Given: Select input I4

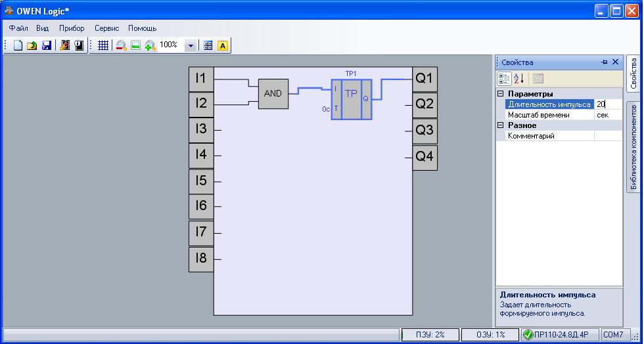Looking at the screenshot, I should (201, 156).
